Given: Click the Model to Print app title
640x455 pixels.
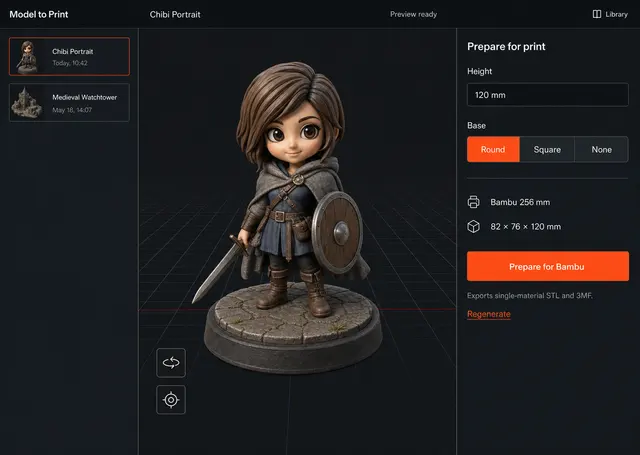Looking at the screenshot, I should pyautogui.click(x=39, y=14).
